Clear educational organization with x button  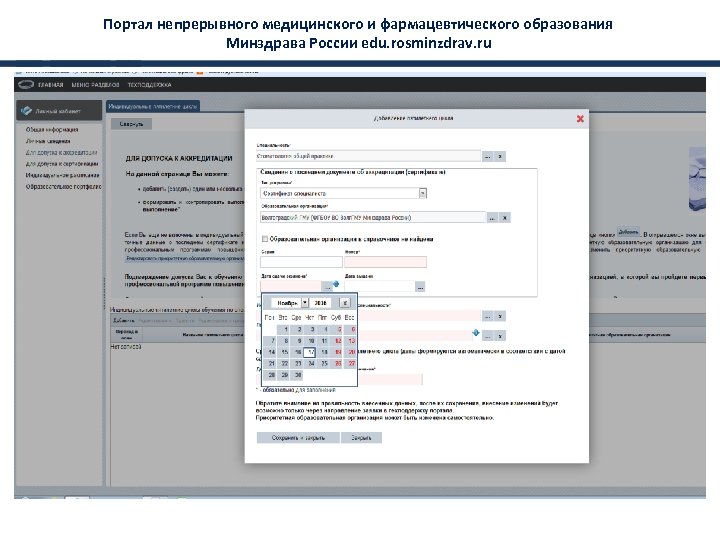[505, 218]
